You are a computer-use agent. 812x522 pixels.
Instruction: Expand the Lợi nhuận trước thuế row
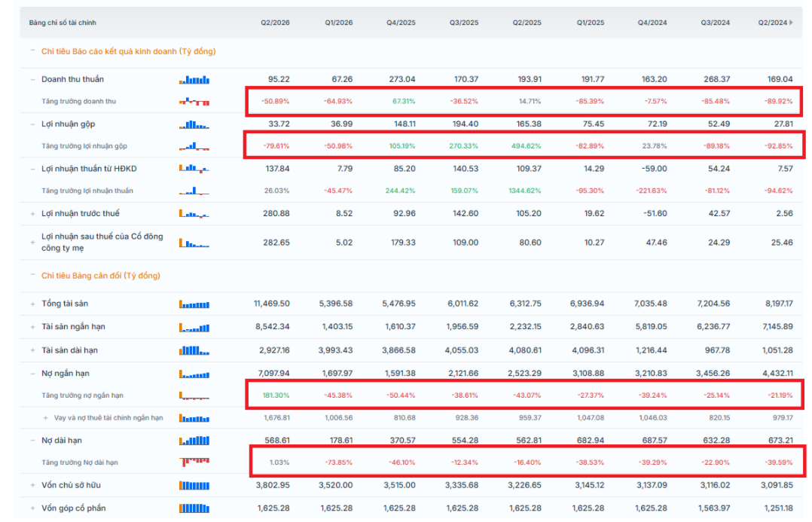pyautogui.click(x=32, y=214)
